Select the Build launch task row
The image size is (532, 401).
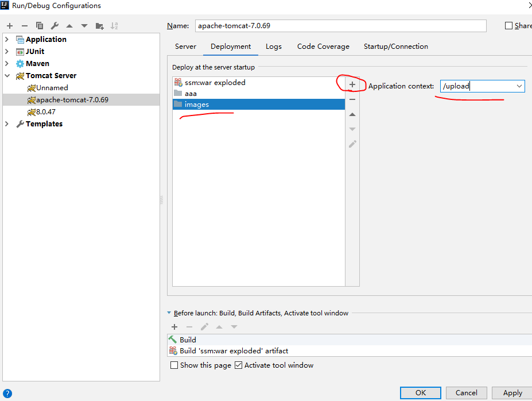350,340
